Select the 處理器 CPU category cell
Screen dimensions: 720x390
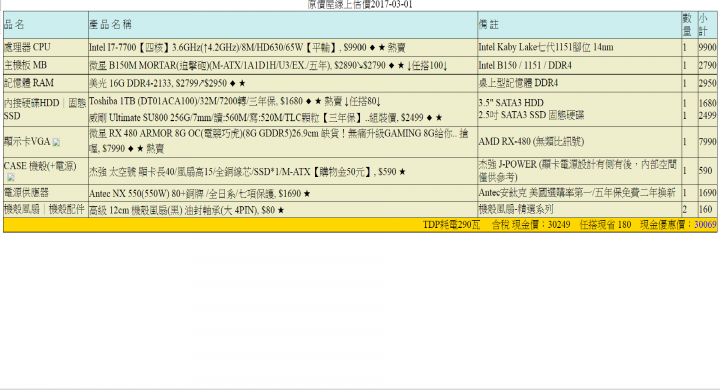point(45,47)
